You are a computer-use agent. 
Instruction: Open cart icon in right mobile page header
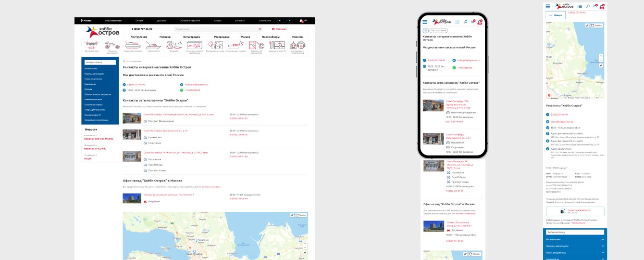point(602,6)
